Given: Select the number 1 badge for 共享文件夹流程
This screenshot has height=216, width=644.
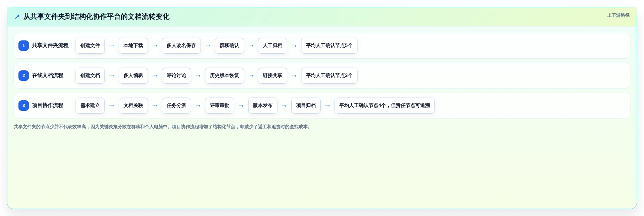Looking at the screenshot, I should (x=24, y=46).
